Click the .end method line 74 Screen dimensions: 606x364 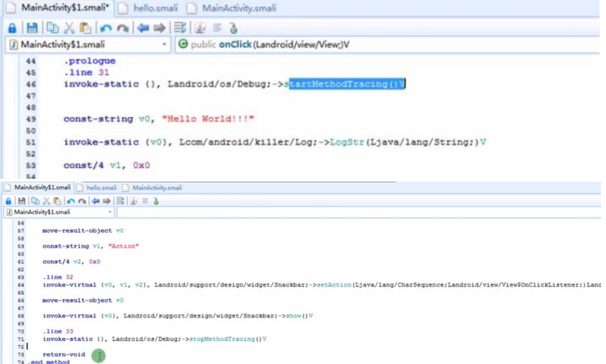coord(49,362)
